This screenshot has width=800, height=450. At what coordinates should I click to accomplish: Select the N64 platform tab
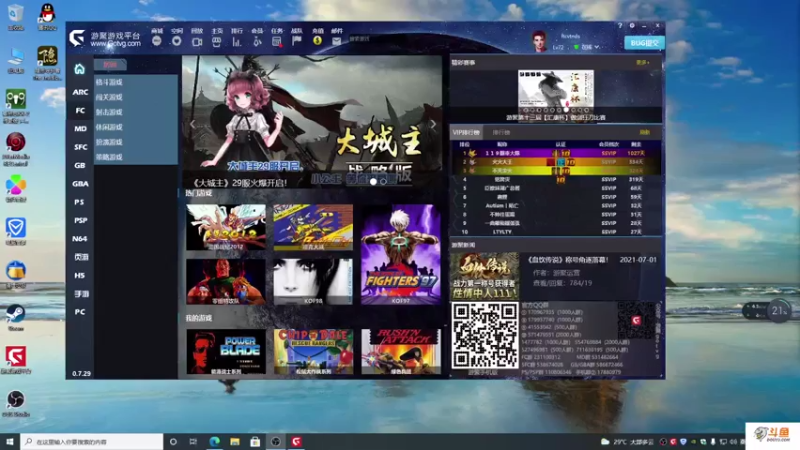(x=80, y=239)
